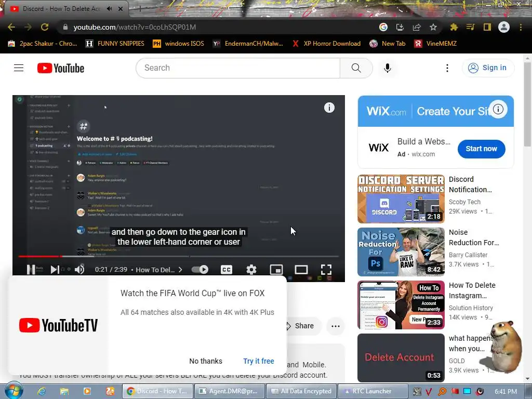Open the XP Horror Download bookmark
This screenshot has width=532, height=399.
click(x=326, y=44)
